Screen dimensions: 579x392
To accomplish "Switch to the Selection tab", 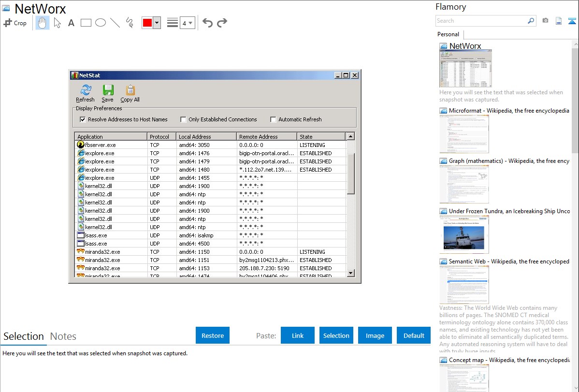I will [x=24, y=336].
